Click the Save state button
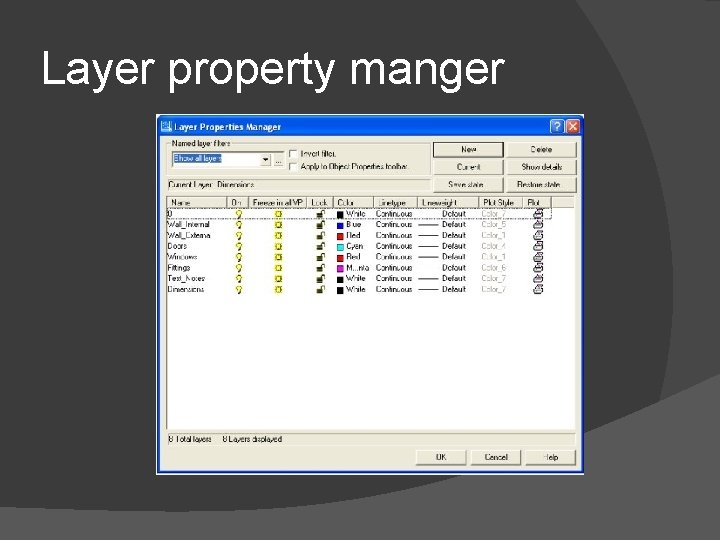The image size is (720, 540). pos(468,185)
